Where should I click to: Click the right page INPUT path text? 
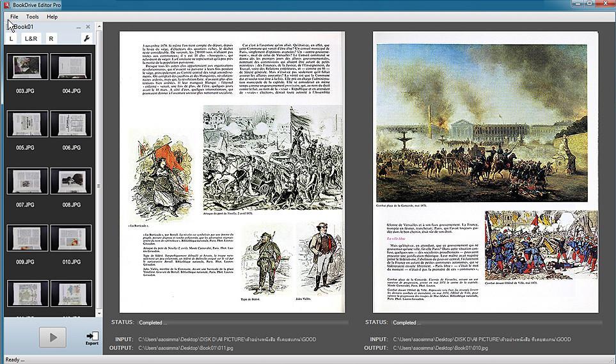(x=482, y=339)
